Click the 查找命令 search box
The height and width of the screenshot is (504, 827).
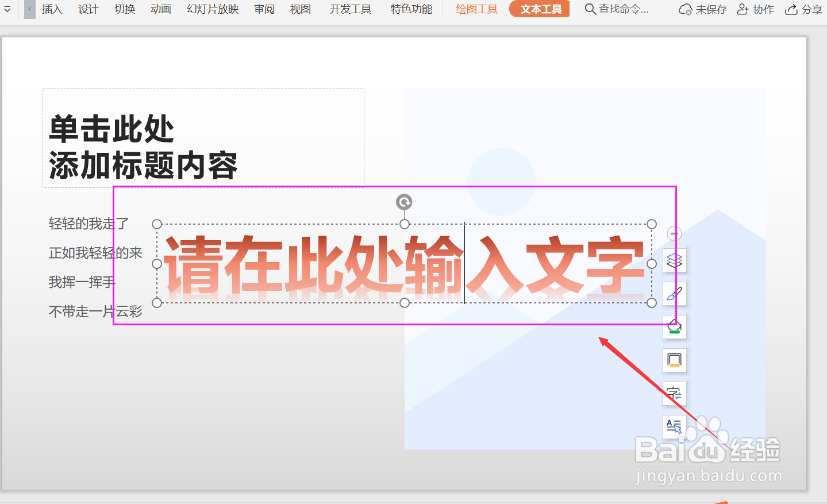(617, 9)
